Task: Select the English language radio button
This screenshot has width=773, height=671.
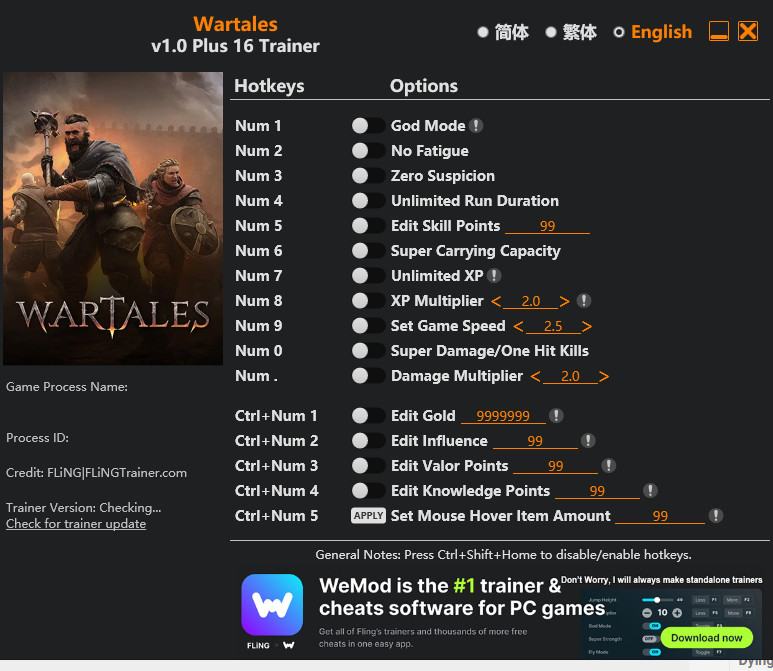Action: click(619, 32)
